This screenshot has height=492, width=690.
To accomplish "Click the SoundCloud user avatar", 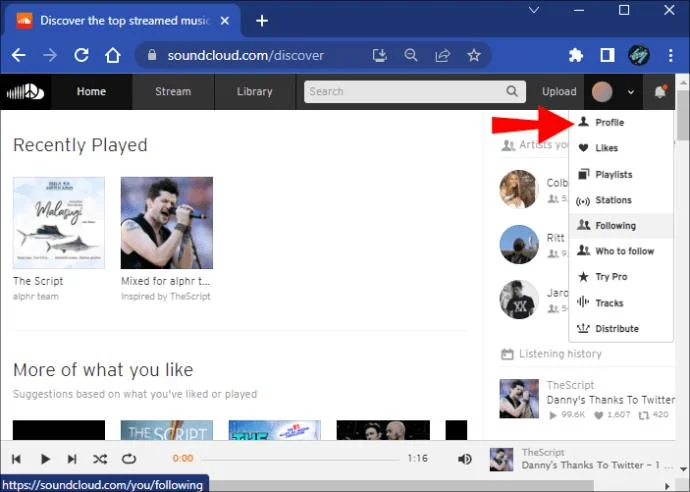I will 602,92.
